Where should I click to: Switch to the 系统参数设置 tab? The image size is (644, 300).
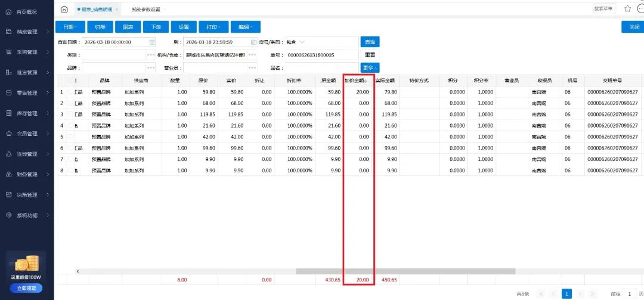(145, 10)
